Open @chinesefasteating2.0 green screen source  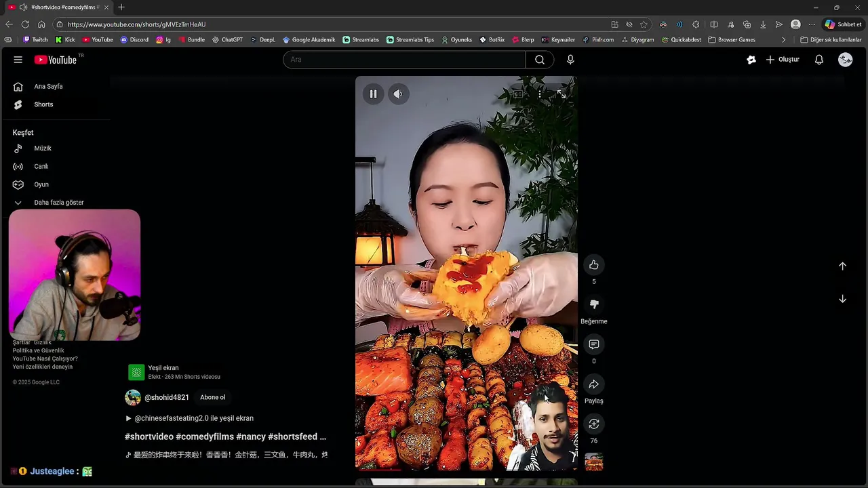pyautogui.click(x=194, y=418)
